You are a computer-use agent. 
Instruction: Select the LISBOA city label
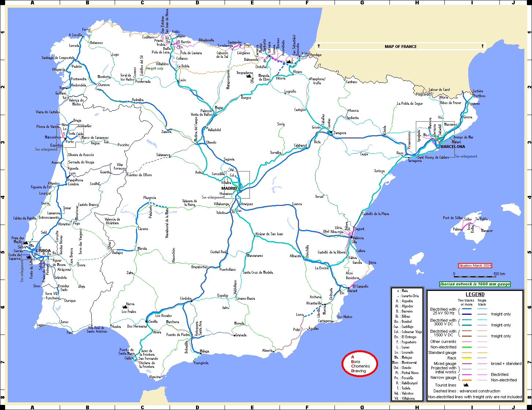[43, 251]
